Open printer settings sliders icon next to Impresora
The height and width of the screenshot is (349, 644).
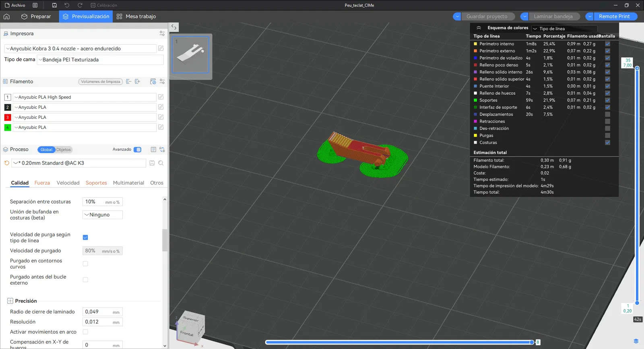162,33
